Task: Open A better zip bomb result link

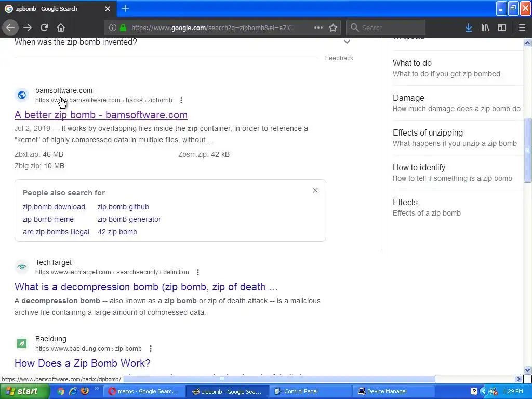Action: click(x=101, y=115)
